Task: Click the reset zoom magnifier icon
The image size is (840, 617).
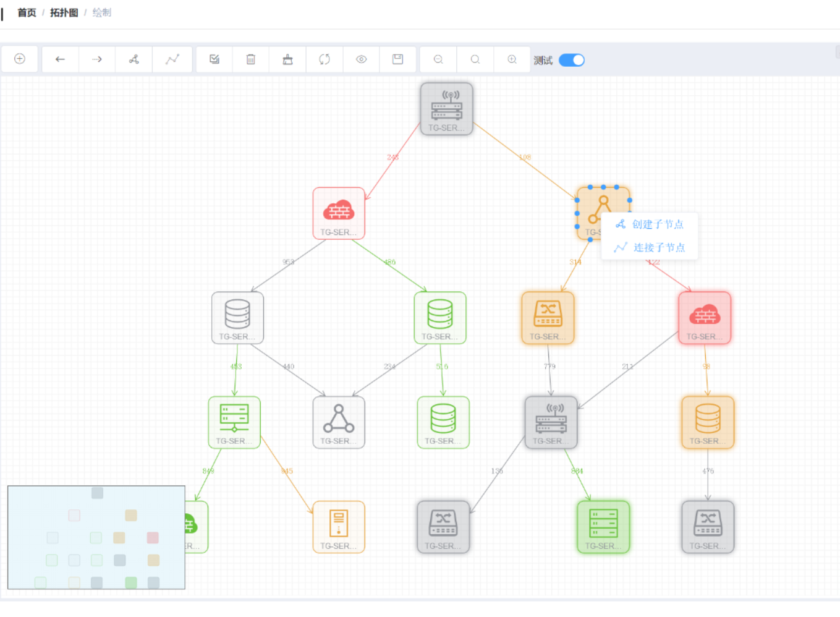Action: pyautogui.click(x=475, y=59)
